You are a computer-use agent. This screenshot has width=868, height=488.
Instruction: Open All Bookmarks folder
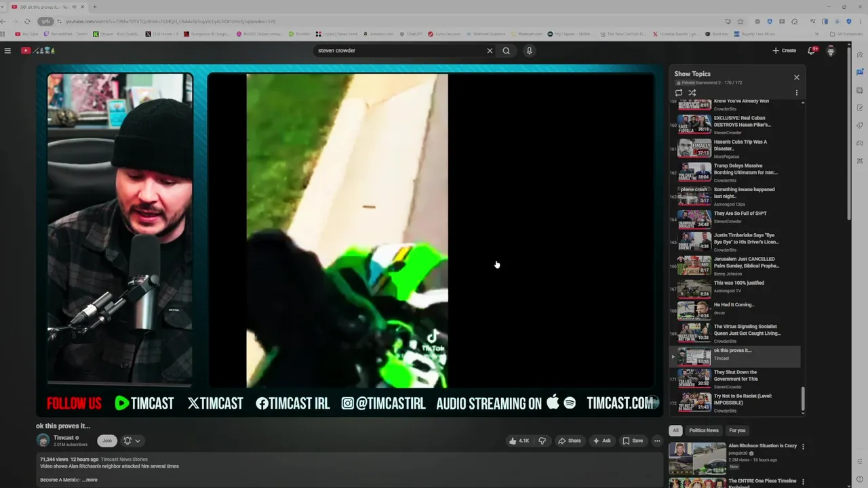pos(846,34)
